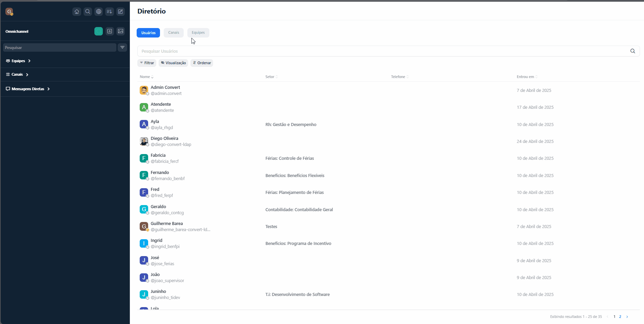Image resolution: width=644 pixels, height=324 pixels.
Task: Click Diego Oliveira's photo avatar
Action: pyautogui.click(x=144, y=141)
